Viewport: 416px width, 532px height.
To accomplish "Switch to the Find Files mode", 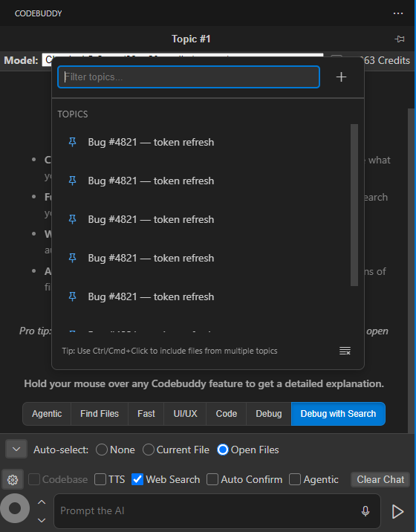I will click(100, 414).
